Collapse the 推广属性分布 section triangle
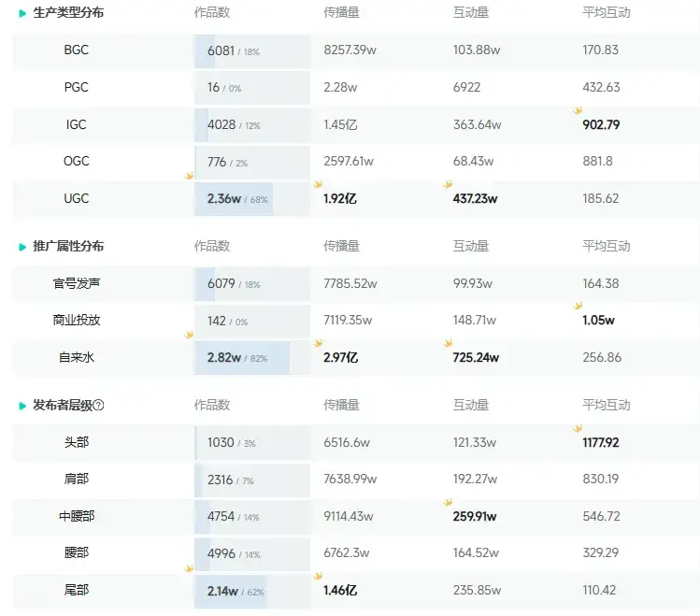 point(22,247)
